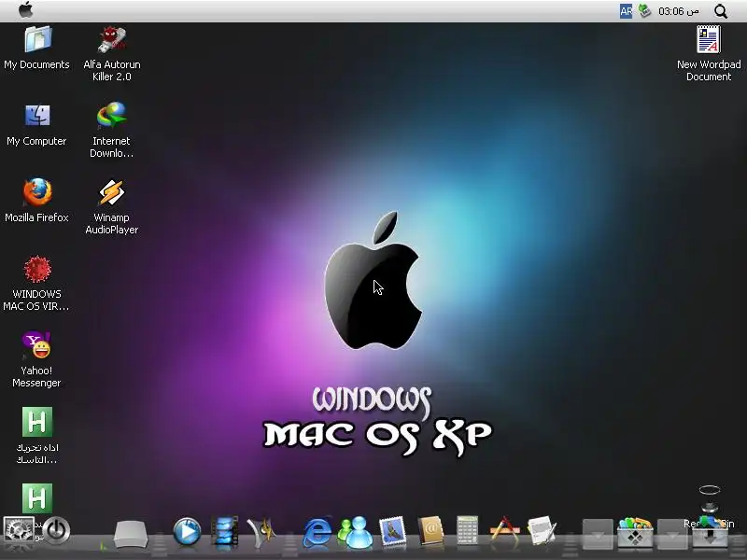Click the Safely Remove Hardware tray icon

(x=644, y=11)
